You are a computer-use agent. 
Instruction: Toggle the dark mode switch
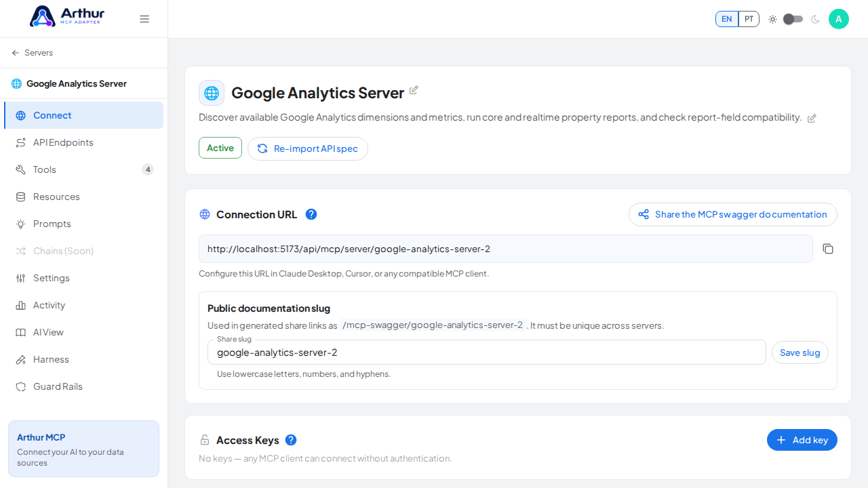[x=793, y=19]
